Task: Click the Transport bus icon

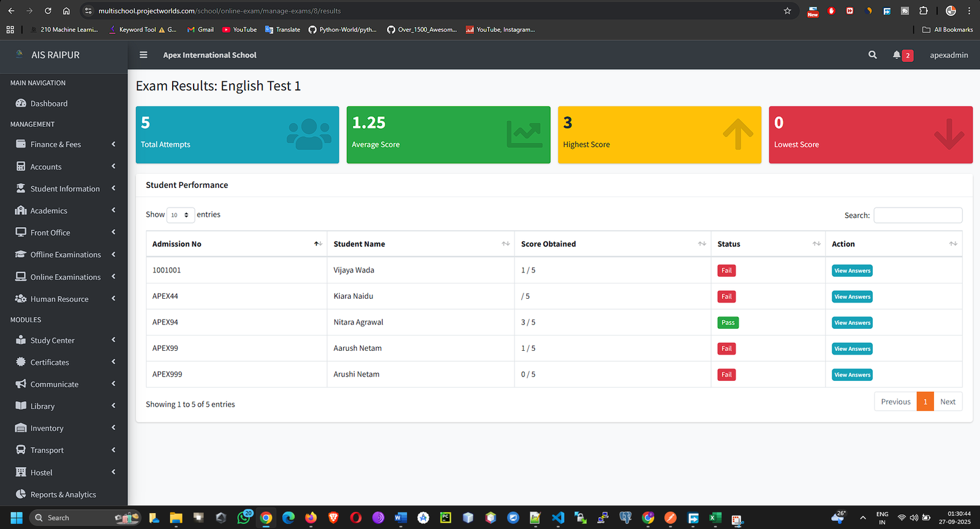Action: (21, 450)
